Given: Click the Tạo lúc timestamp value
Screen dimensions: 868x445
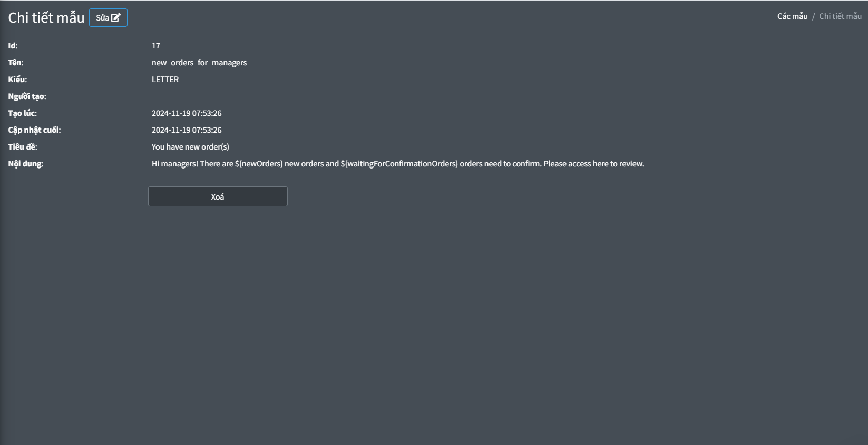Looking at the screenshot, I should coord(187,113).
